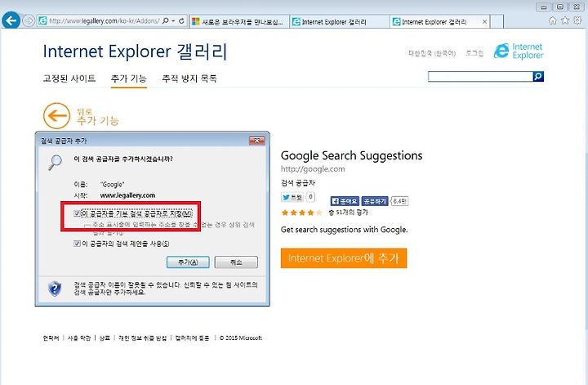Click the gallery search magnifier button
This screenshot has height=385, width=588.
[x=538, y=77]
